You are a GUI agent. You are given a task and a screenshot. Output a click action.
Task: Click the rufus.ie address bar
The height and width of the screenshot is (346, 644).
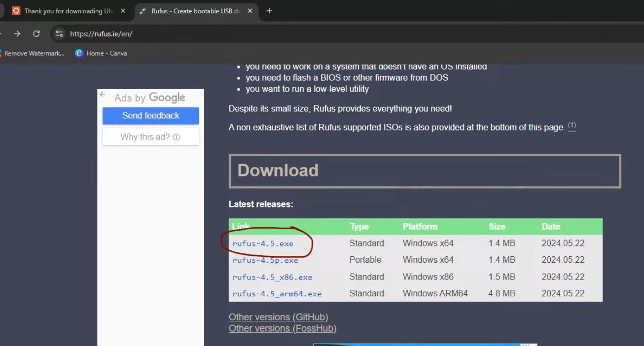pyautogui.click(x=101, y=34)
